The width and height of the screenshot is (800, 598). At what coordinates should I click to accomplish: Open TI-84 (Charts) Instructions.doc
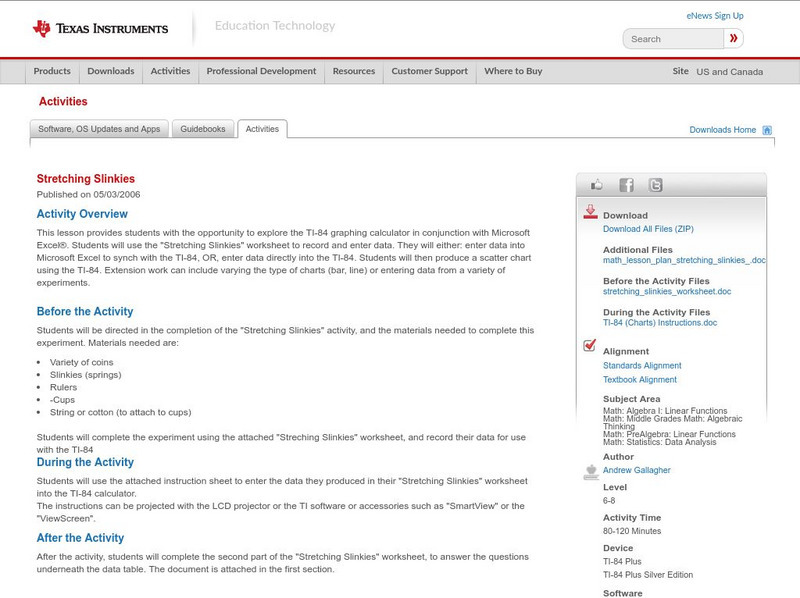tap(660, 323)
